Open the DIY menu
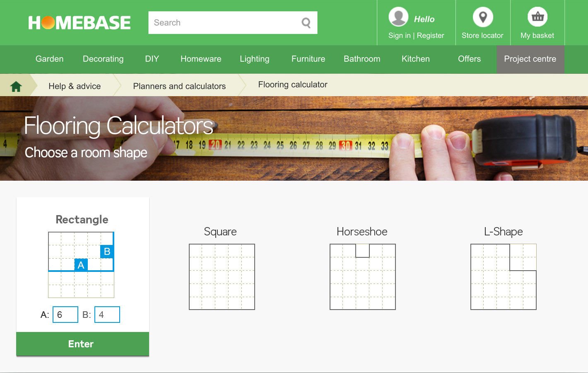588x373 pixels. (x=152, y=59)
